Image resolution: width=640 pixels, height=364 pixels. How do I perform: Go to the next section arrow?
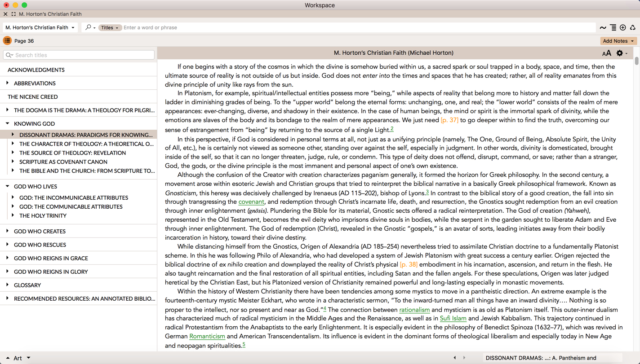(x=464, y=358)
